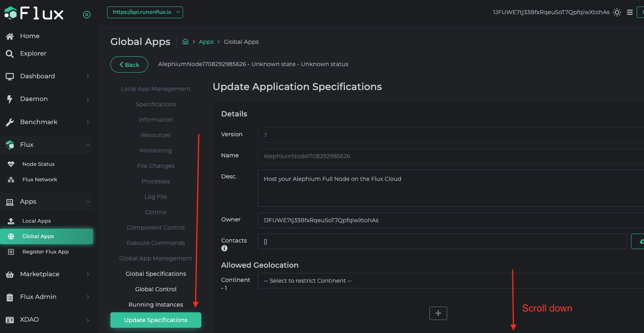644x333 pixels.
Task: Click the Dashboard monitor icon
Action: 10,76
